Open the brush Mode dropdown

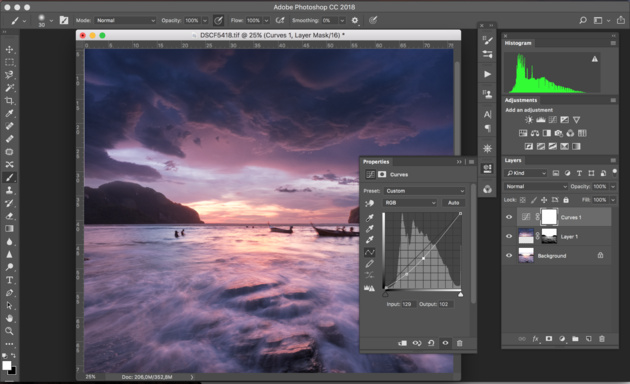coord(125,20)
